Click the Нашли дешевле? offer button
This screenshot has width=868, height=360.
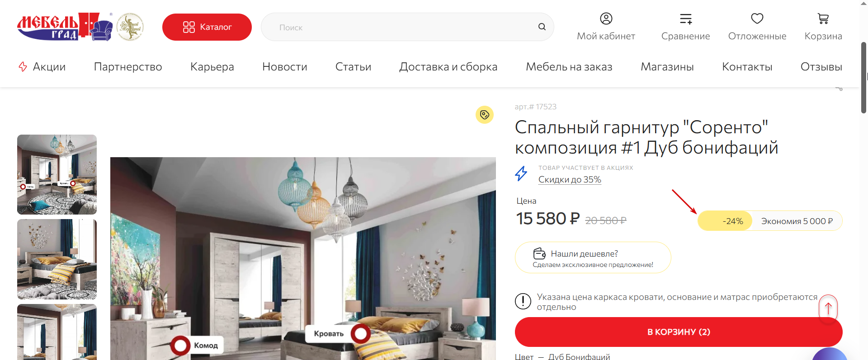click(x=593, y=257)
